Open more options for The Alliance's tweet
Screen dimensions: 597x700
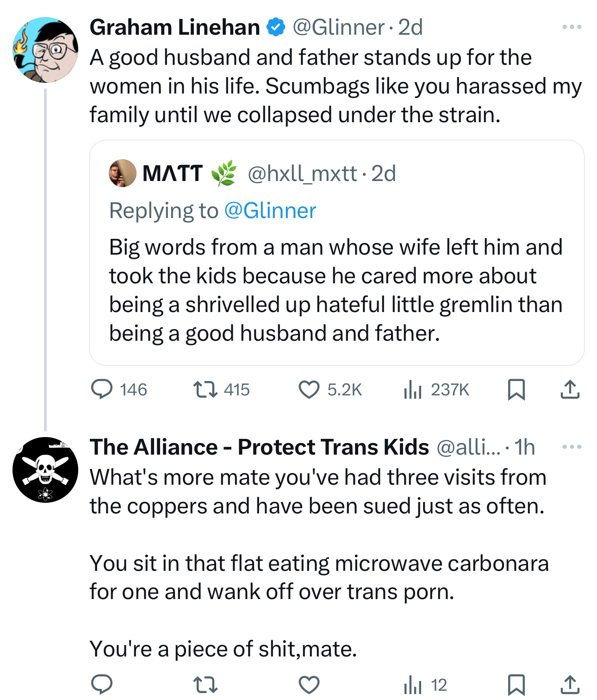click(x=572, y=447)
